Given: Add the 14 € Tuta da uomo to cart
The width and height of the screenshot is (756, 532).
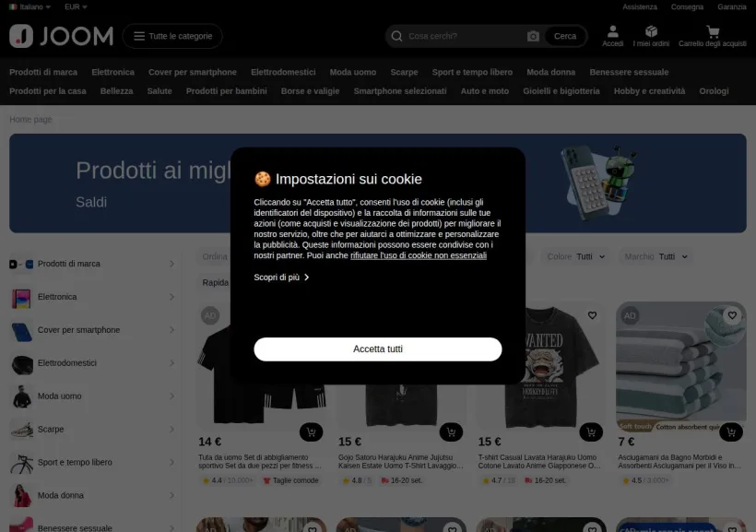Looking at the screenshot, I should (x=311, y=432).
